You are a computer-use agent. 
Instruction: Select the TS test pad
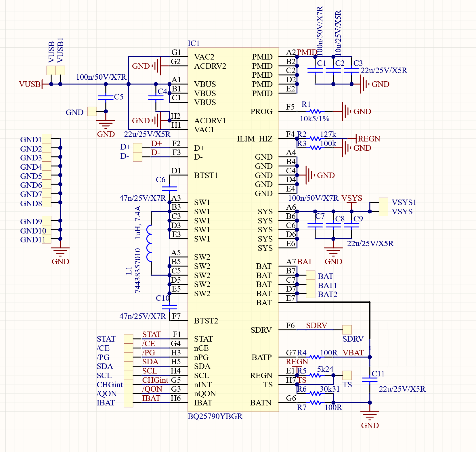[x=347, y=375]
